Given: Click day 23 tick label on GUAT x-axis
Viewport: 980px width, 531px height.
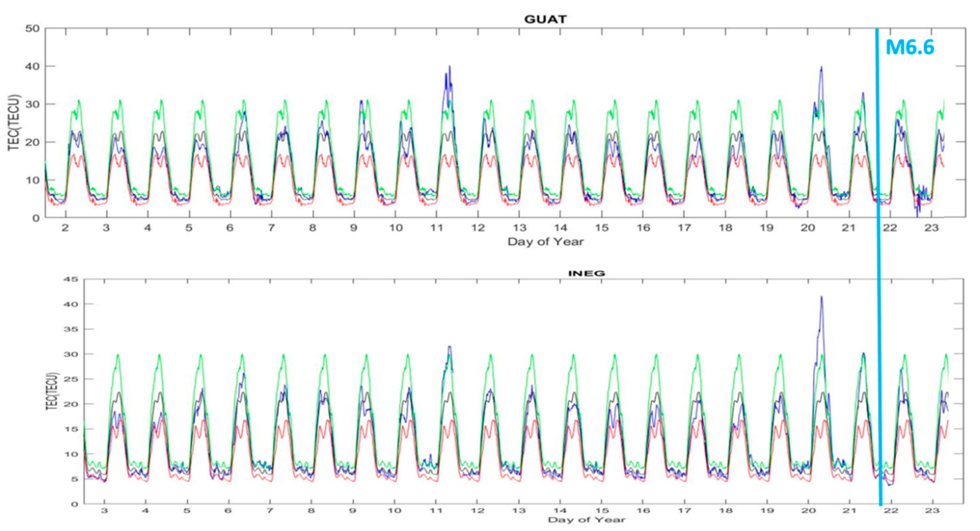Looking at the screenshot, I should (931, 228).
